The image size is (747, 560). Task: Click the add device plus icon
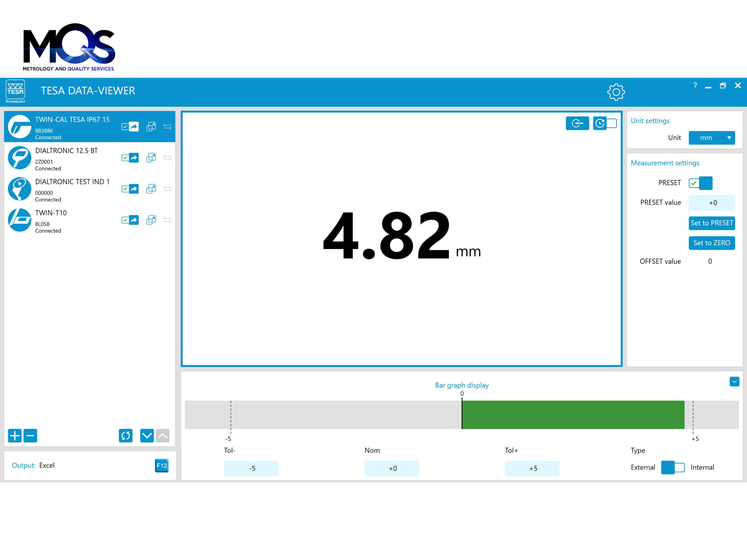tap(15, 436)
